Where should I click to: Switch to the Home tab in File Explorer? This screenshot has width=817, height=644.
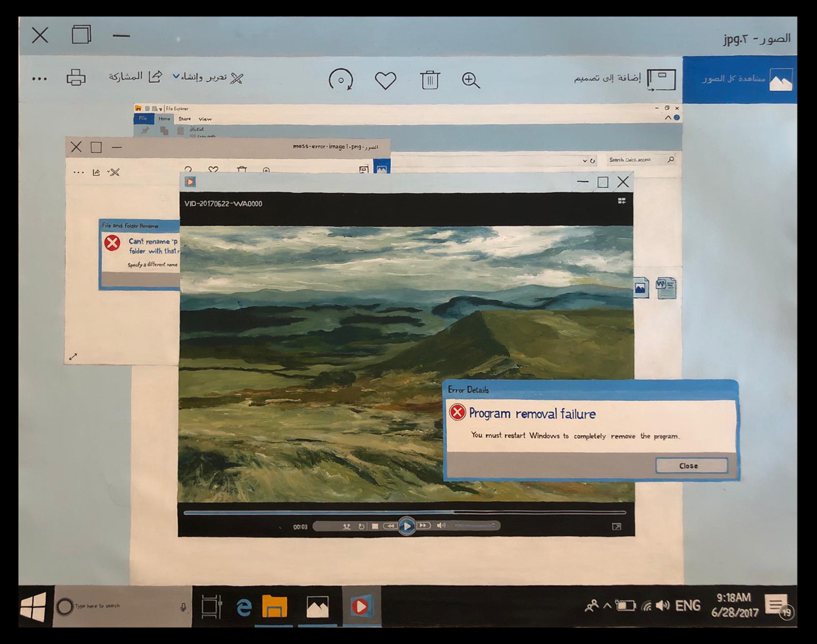point(164,119)
